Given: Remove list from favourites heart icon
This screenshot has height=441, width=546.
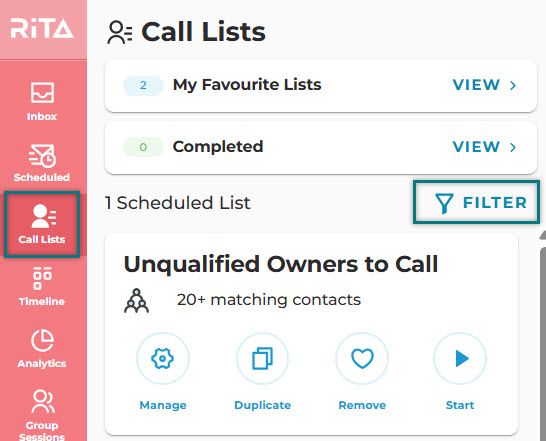Looking at the screenshot, I should [x=362, y=358].
